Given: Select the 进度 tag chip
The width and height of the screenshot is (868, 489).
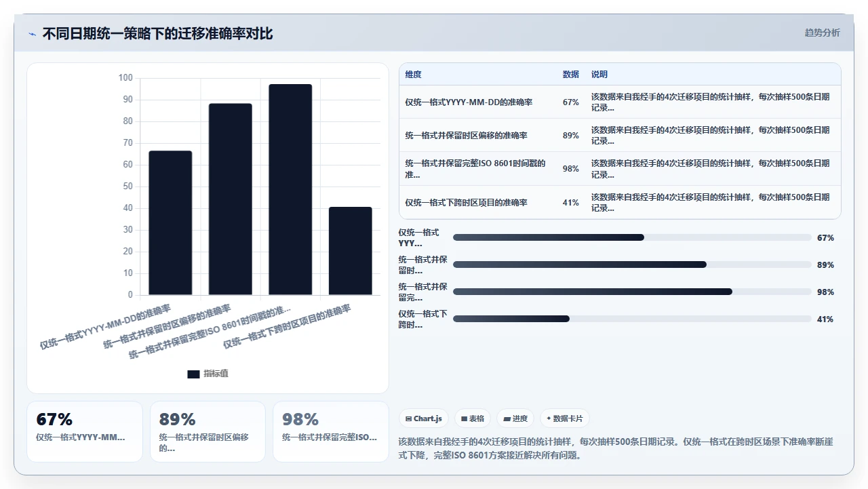Looking at the screenshot, I should [515, 418].
